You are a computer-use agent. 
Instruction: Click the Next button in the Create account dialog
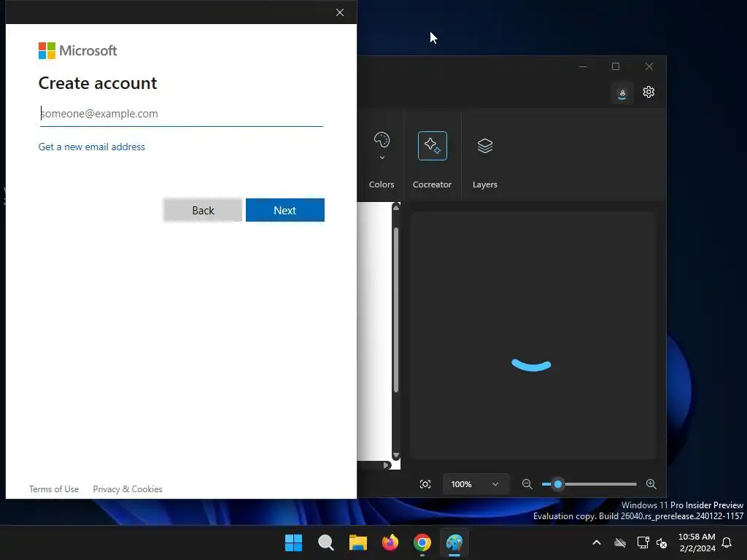point(285,210)
